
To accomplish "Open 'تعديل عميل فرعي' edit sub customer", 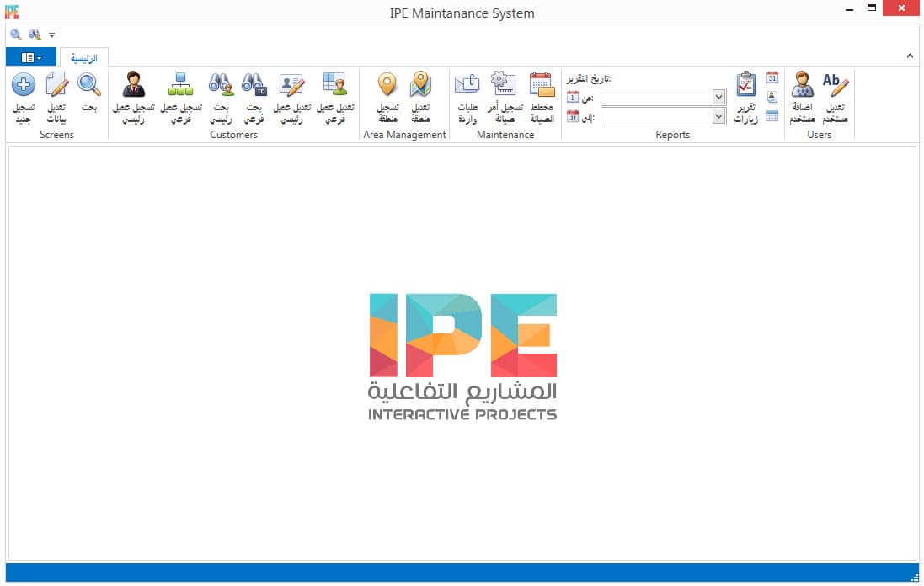I will [335, 97].
